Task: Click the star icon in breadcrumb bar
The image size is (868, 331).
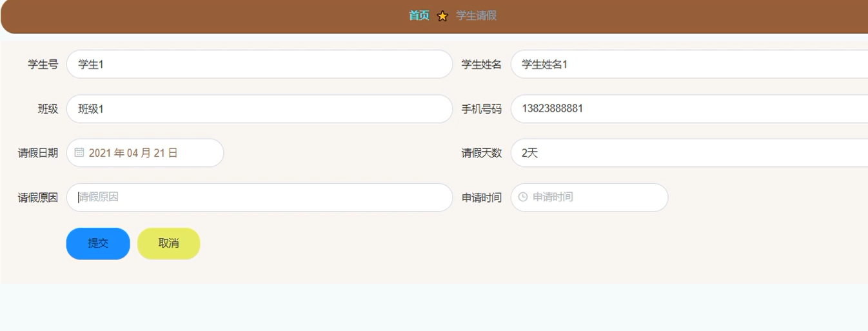Action: [442, 16]
